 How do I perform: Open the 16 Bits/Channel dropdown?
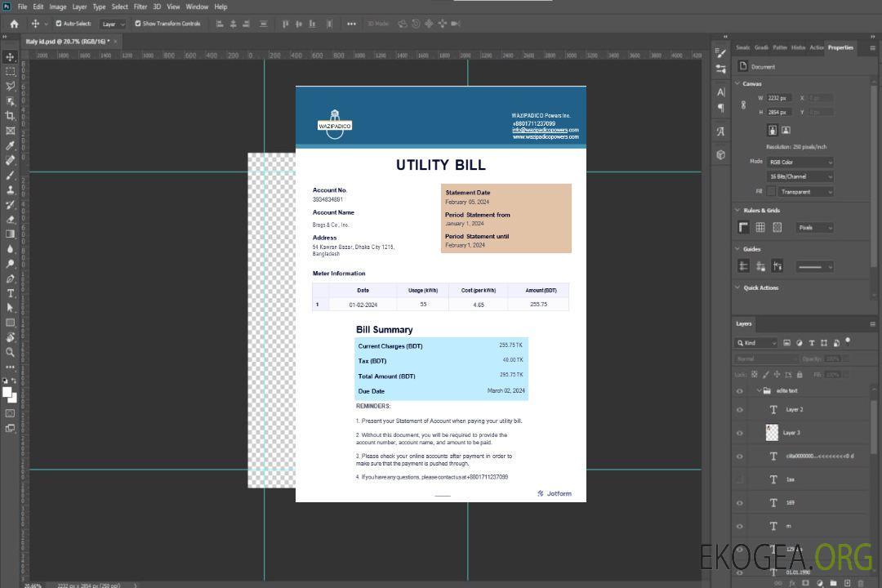(800, 176)
